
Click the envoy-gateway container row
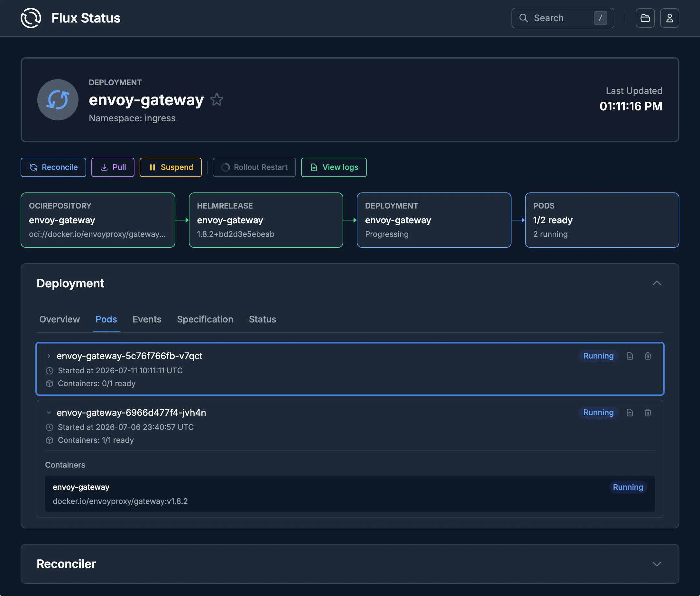(349, 494)
